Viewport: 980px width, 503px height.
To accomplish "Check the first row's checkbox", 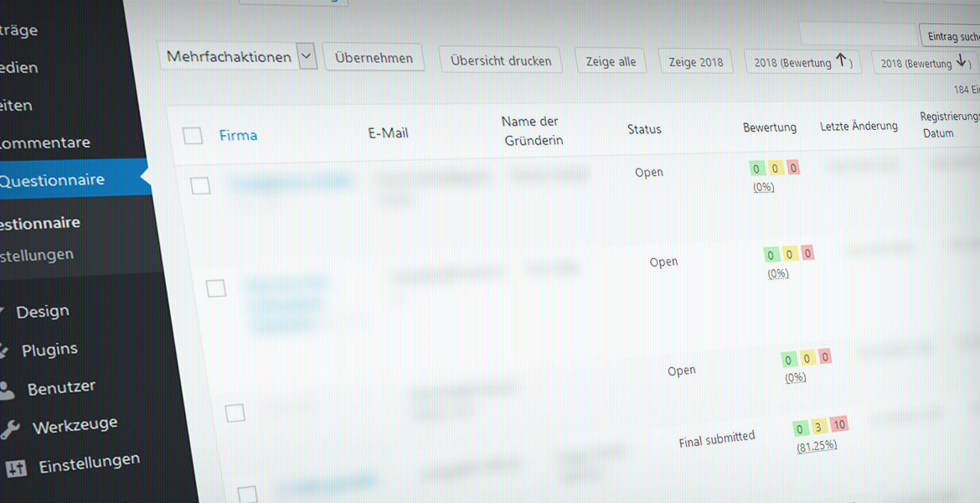I will 200,185.
